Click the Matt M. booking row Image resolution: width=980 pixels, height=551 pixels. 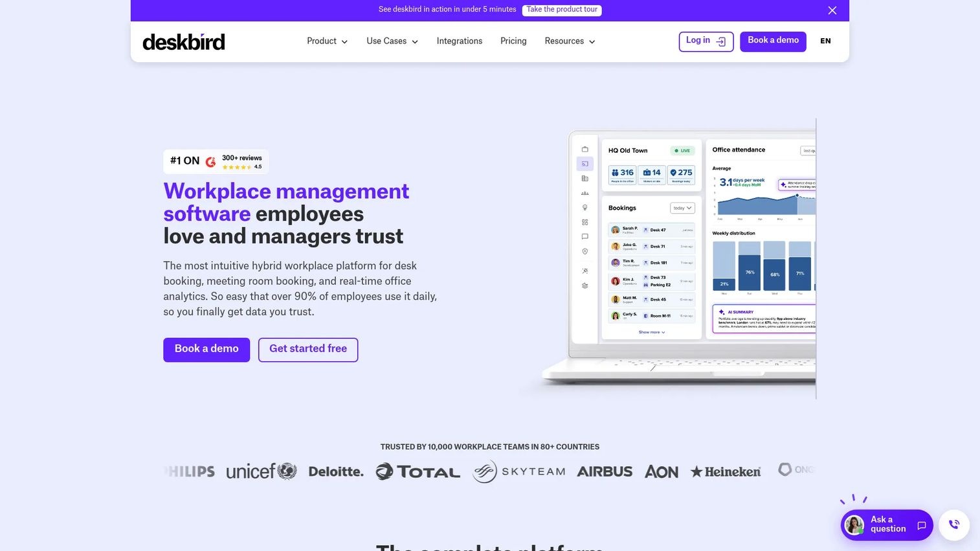click(x=651, y=300)
